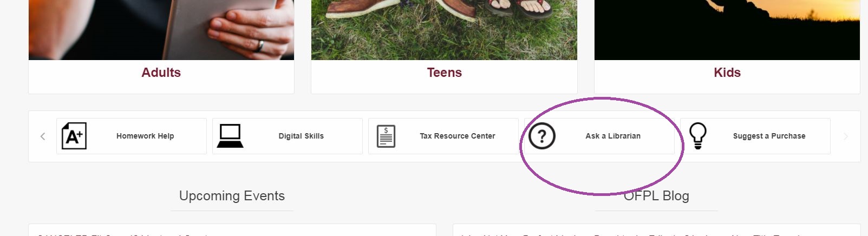This screenshot has width=868, height=236.
Task: Open the Teens section link
Action: point(444,73)
